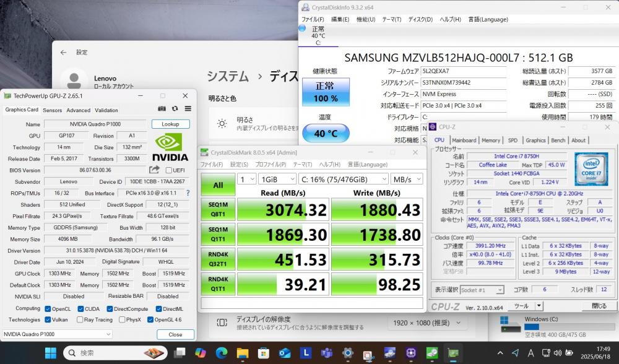This screenshot has height=364, width=619.
Task: Switch to GPU-Z via its taskbar icon
Action: tap(453, 353)
